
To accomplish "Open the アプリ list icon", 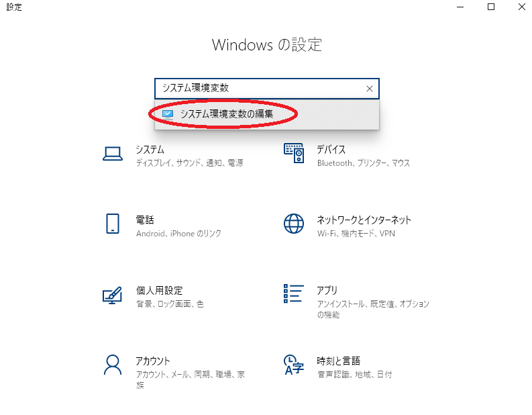I will [293, 293].
